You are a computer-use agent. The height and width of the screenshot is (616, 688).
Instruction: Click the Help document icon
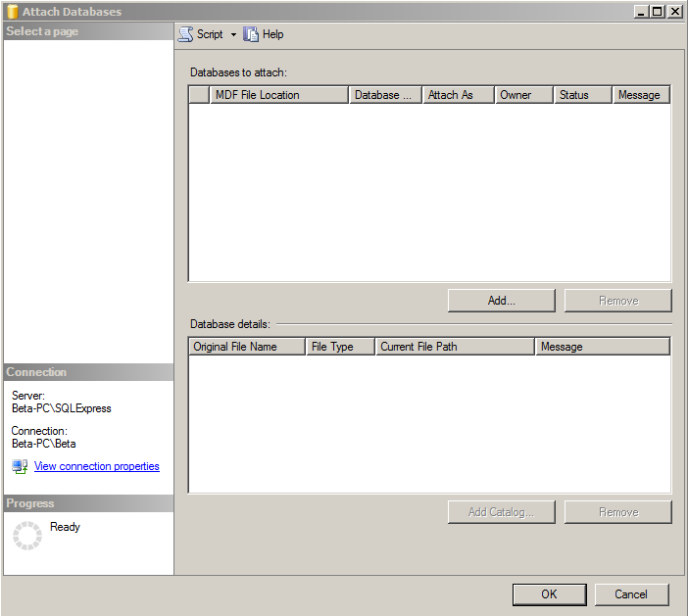coord(251,34)
